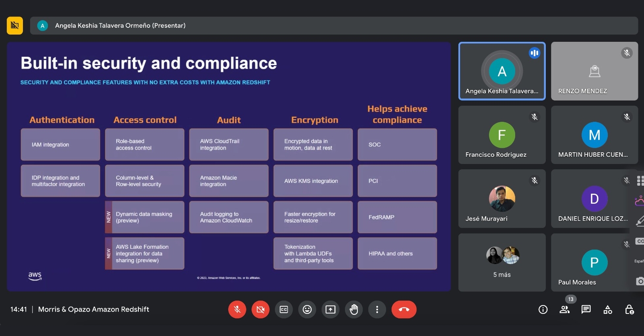The image size is (644, 336).
Task: Click the slide subtitle about Amazon Redshift costs
Action: click(145, 82)
